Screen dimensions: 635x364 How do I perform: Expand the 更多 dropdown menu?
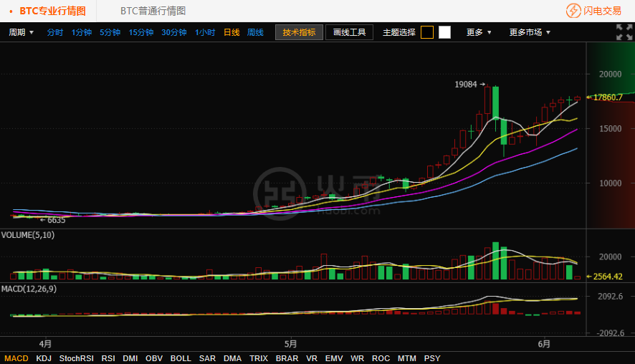(479, 32)
